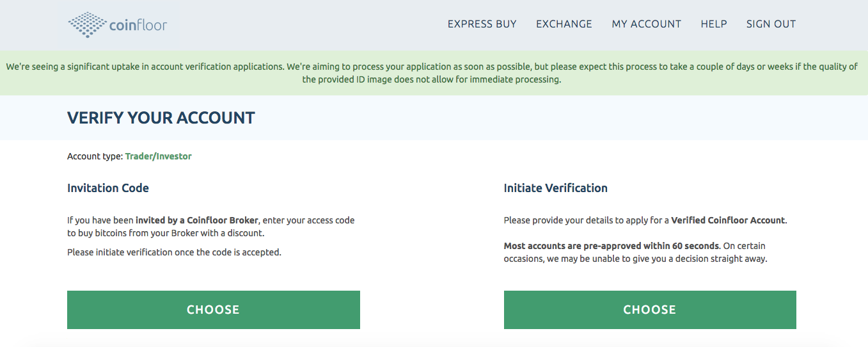
Task: Click the green verification notice banner
Action: pos(434,73)
